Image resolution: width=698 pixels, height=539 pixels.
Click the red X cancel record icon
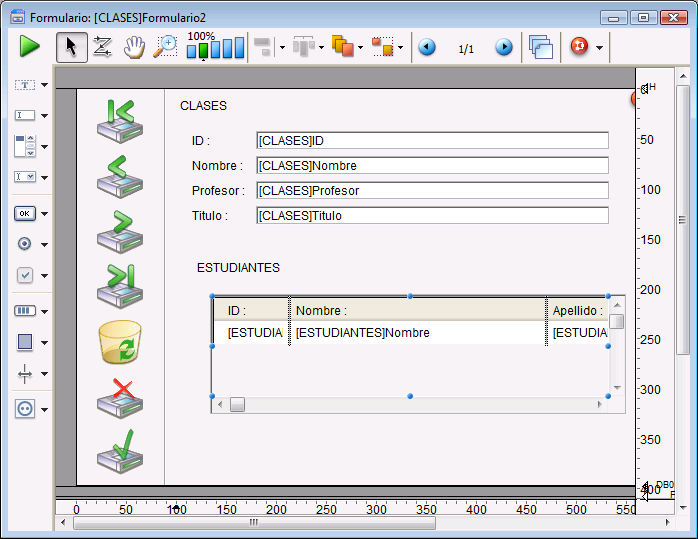119,397
